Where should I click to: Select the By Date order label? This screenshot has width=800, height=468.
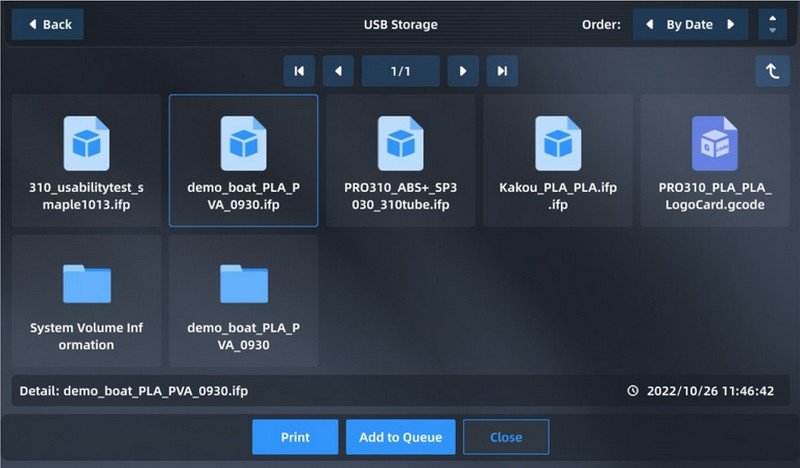(x=689, y=24)
